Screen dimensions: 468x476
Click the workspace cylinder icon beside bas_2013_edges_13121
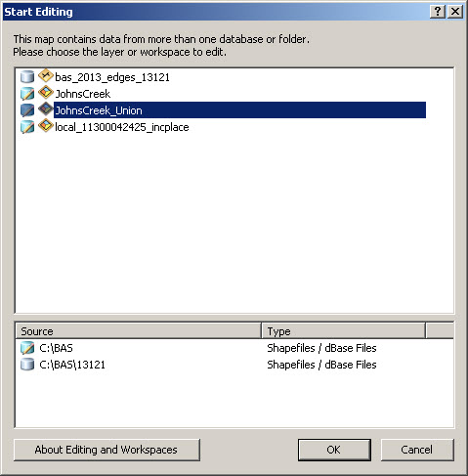tap(27, 77)
